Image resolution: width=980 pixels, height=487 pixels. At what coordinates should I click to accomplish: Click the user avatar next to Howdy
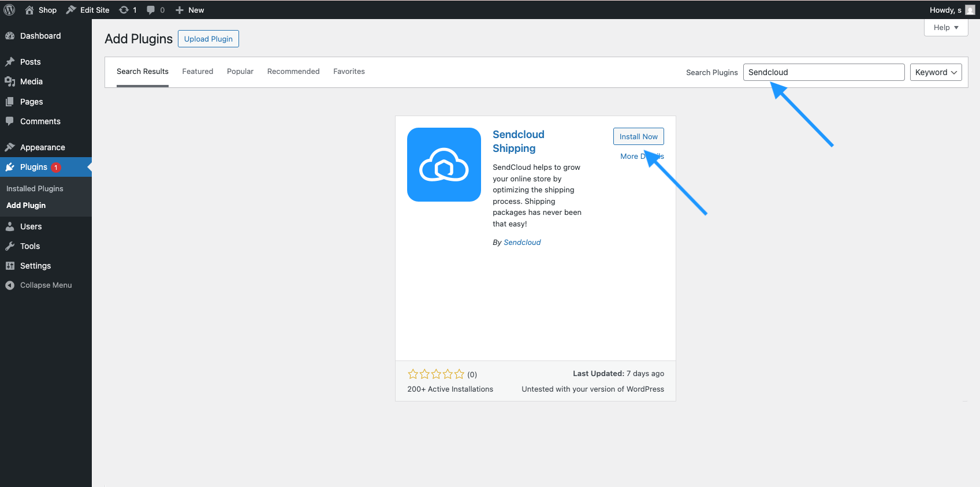coord(970,10)
